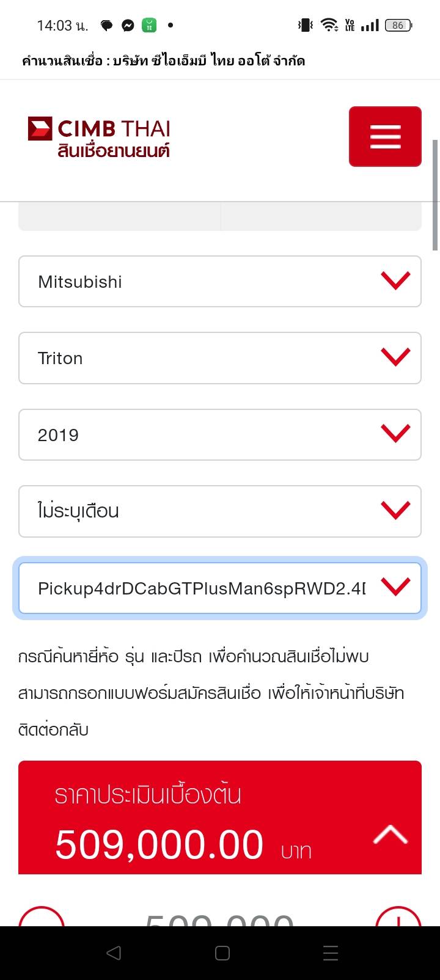Tap the Wi-Fi status icon

(x=329, y=25)
